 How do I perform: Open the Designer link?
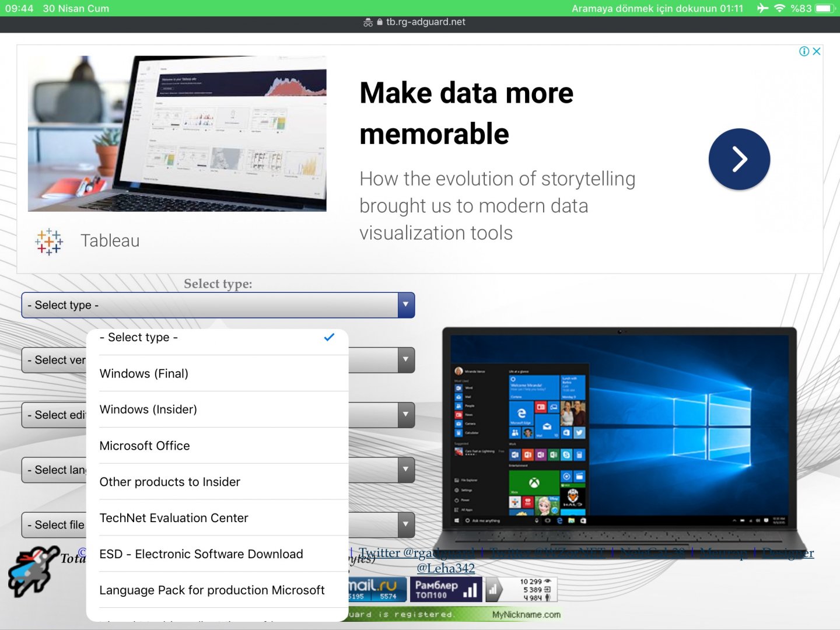coord(788,553)
